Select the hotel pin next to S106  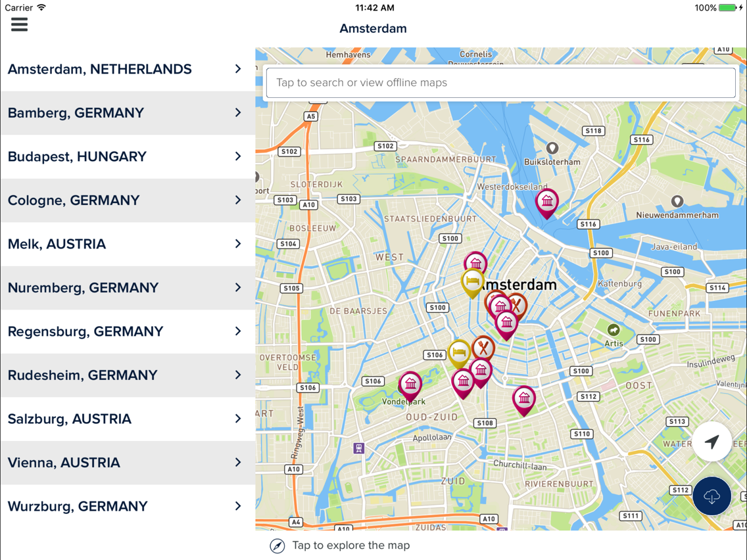(x=459, y=354)
